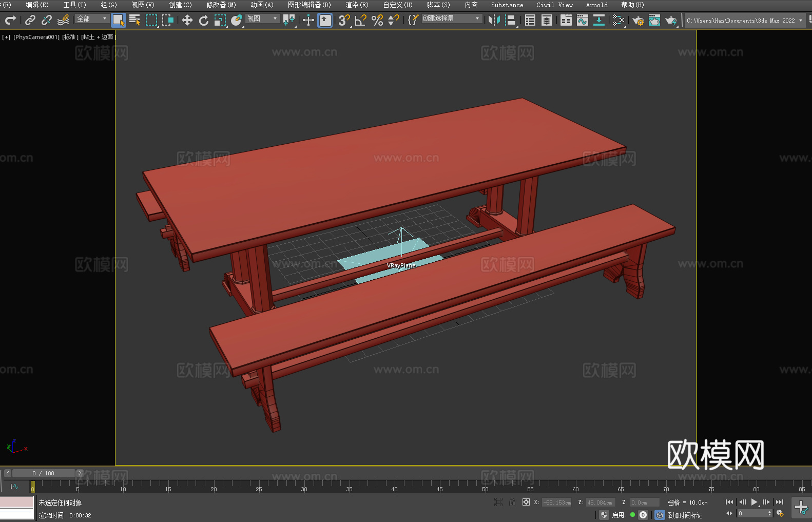Image resolution: width=812 pixels, height=522 pixels.
Task: Toggle Keyboard Shortcut Override button
Action: point(325,20)
